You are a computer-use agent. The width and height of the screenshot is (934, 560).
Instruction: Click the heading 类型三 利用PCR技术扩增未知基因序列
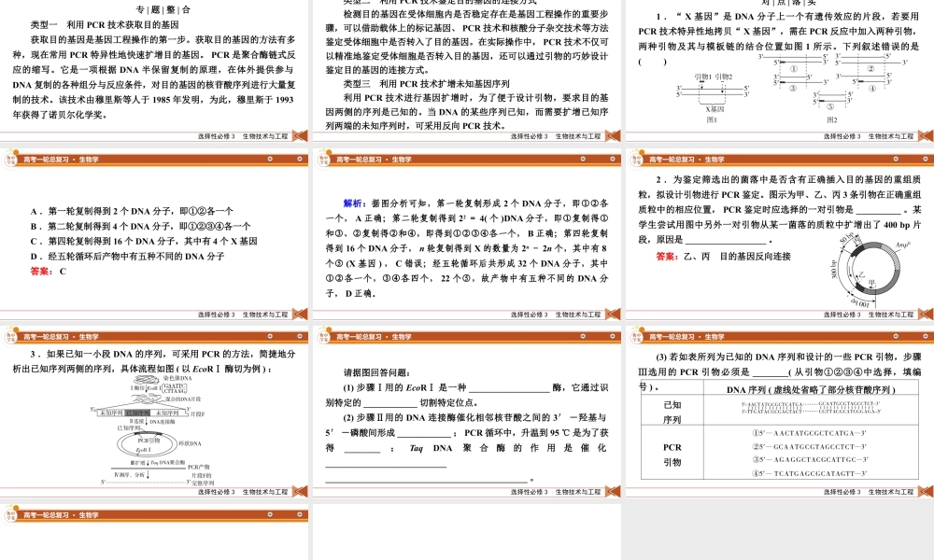click(426, 84)
